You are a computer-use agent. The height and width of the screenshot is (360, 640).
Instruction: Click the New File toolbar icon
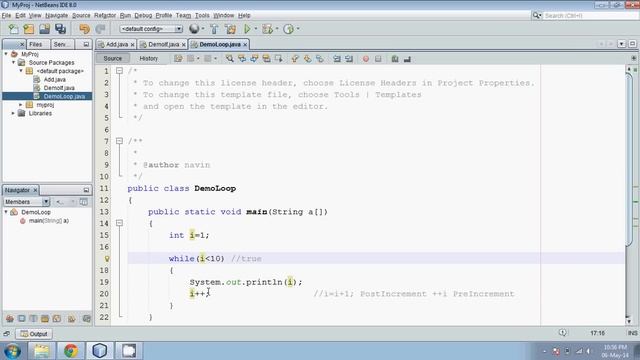(x=13, y=29)
